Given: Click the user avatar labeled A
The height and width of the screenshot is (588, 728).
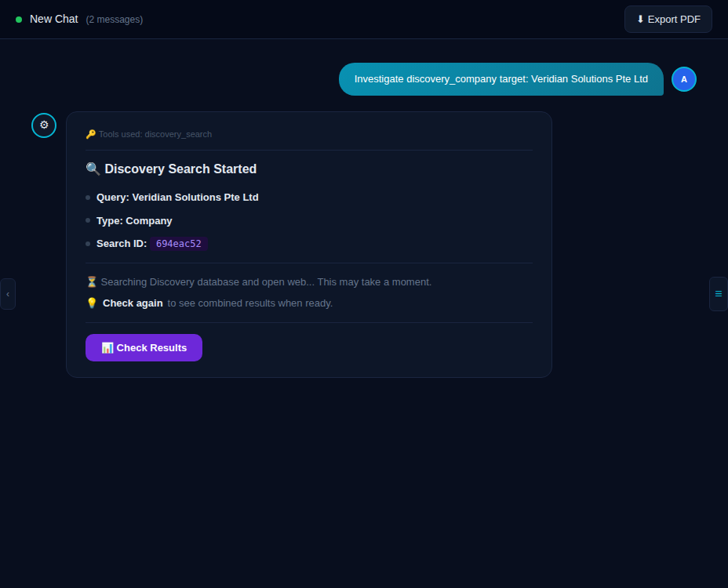Looking at the screenshot, I should tap(683, 79).
